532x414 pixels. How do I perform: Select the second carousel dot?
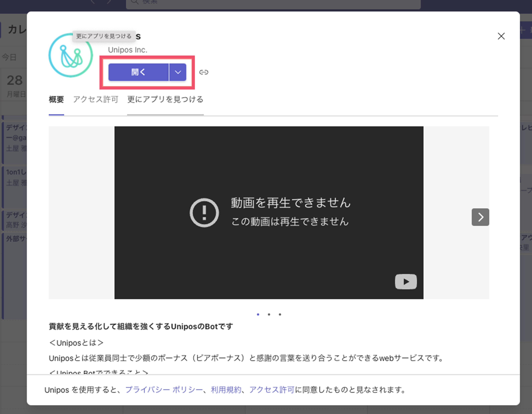coord(269,314)
